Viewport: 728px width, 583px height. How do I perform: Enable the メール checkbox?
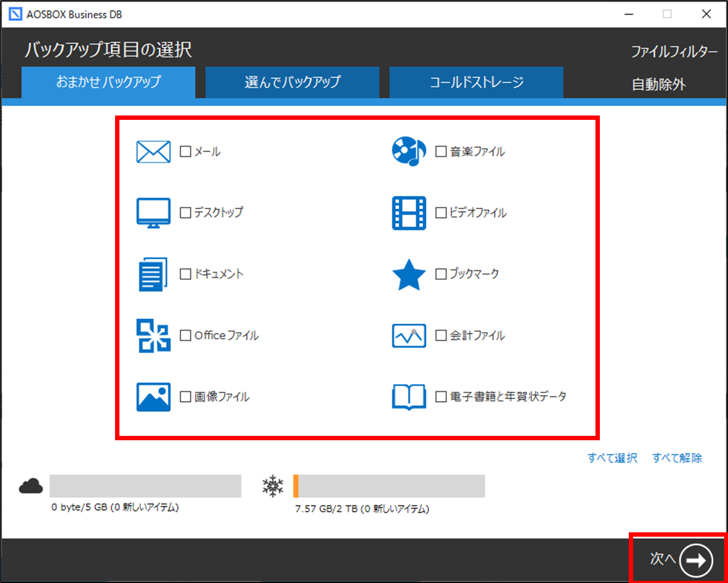point(185,151)
